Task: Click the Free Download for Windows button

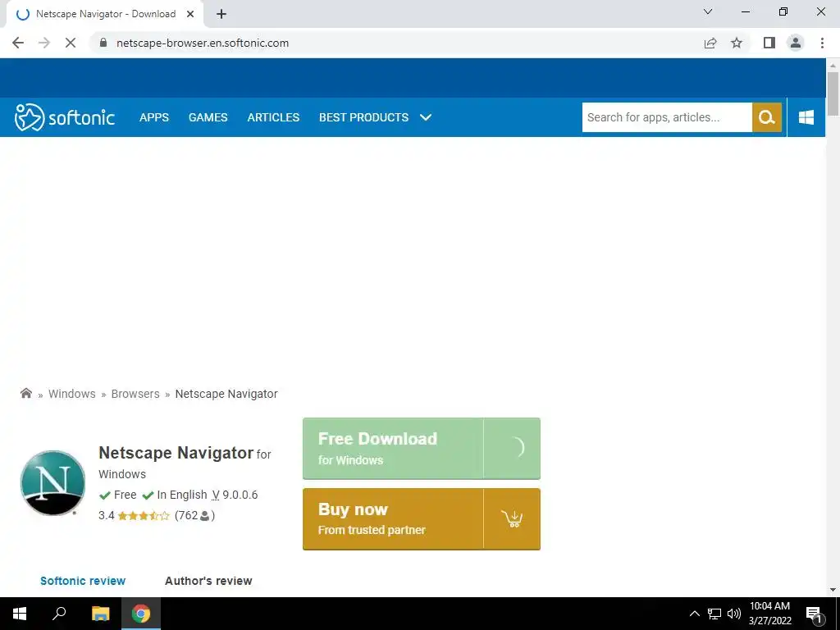Action: [421, 449]
